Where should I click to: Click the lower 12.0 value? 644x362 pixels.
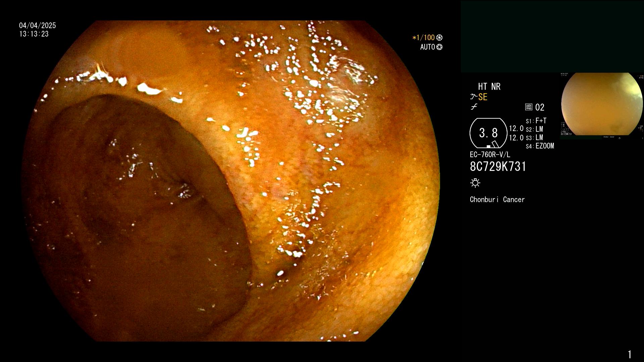tap(516, 138)
